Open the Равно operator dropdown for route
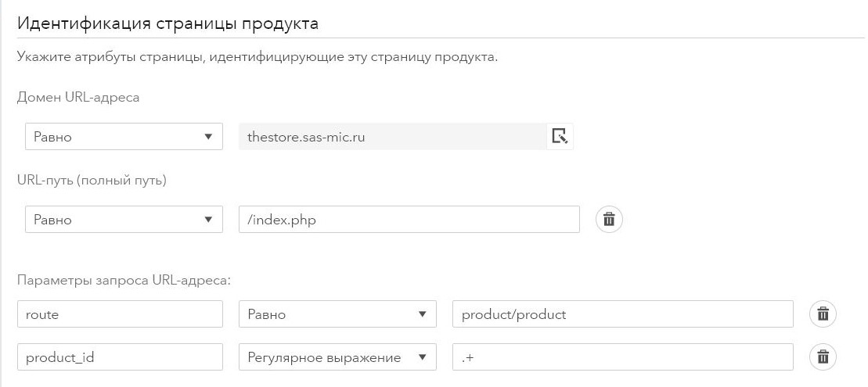The width and height of the screenshot is (868, 387). pyautogui.click(x=337, y=314)
